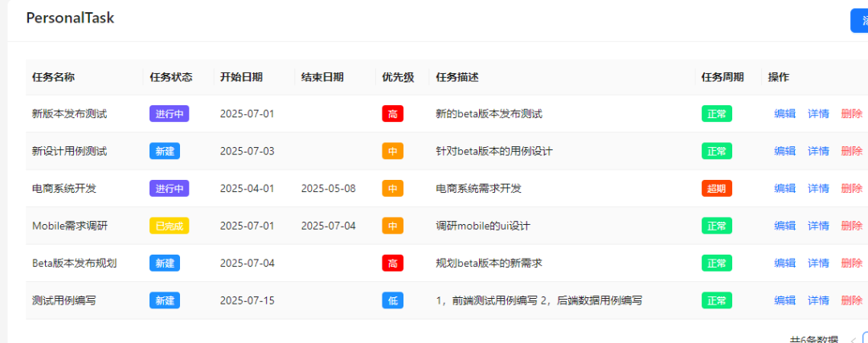Edit the 电商系统开发 task
The width and height of the screenshot is (868, 343).
click(x=785, y=189)
